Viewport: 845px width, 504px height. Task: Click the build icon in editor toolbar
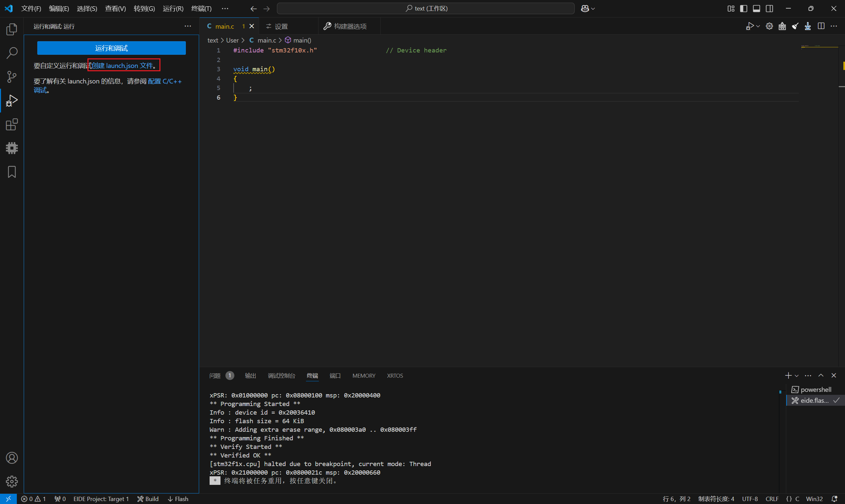click(x=782, y=26)
